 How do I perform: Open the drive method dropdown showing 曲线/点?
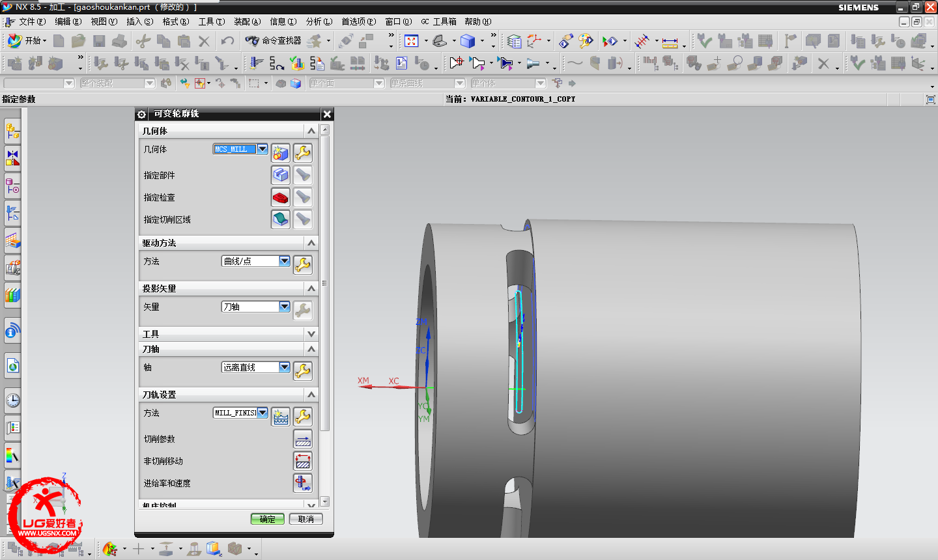tap(285, 261)
